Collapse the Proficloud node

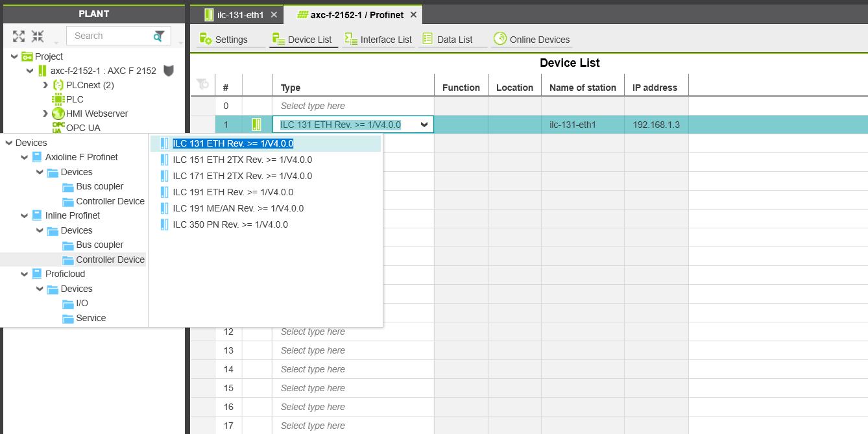(x=24, y=274)
